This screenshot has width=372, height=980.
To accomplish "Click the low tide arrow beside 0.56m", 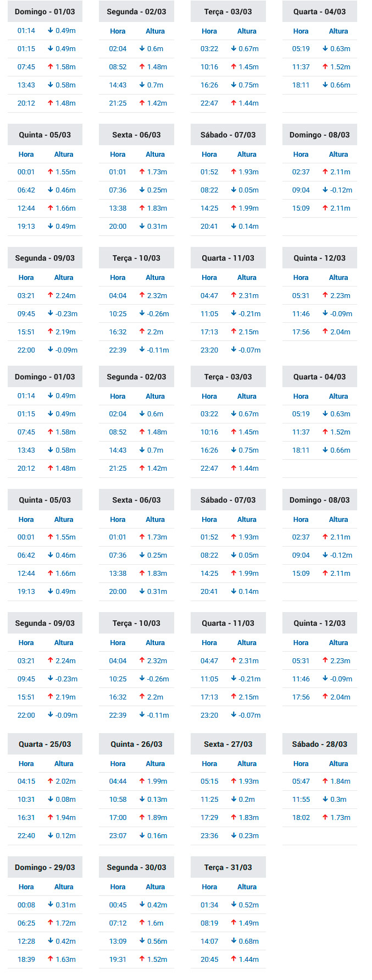I will (x=142, y=941).
